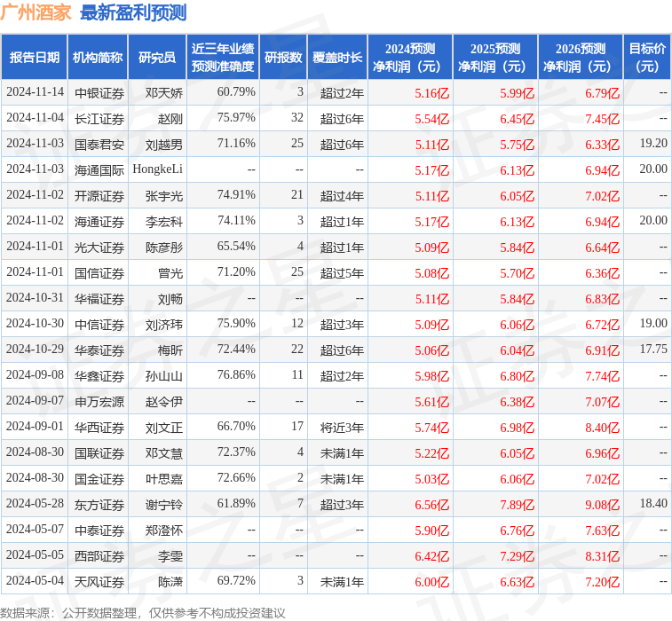Click analyst name 邓天娇
This screenshot has width=672, height=621.
coord(164,93)
